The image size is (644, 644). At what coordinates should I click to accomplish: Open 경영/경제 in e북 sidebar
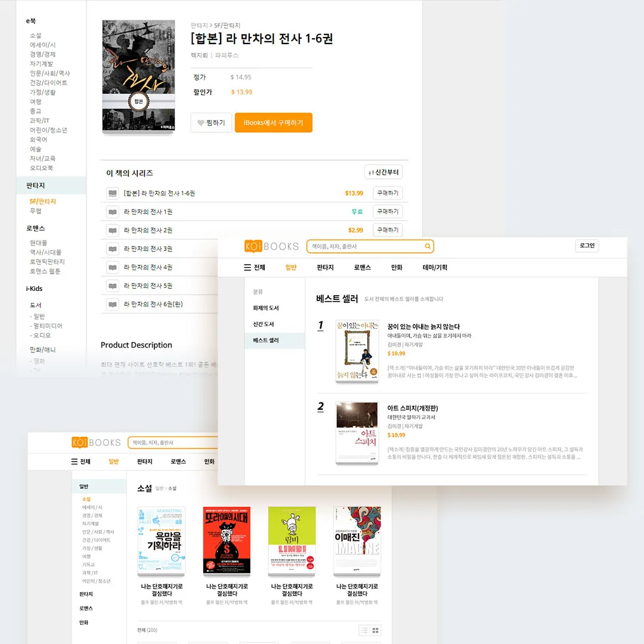tap(43, 54)
